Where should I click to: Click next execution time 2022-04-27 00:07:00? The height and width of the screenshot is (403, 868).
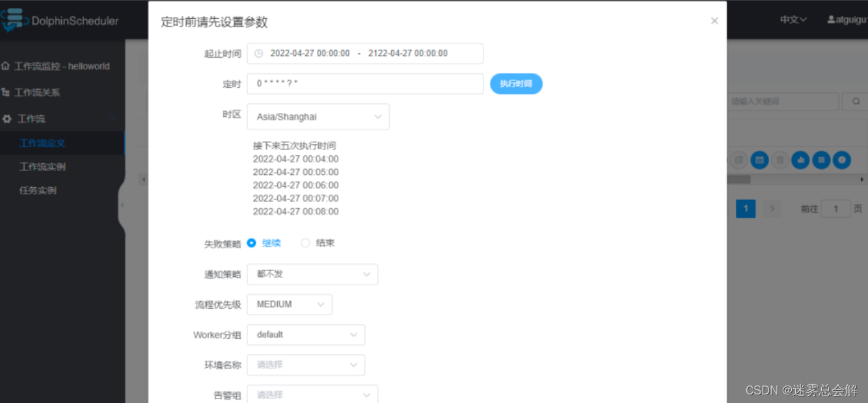295,198
